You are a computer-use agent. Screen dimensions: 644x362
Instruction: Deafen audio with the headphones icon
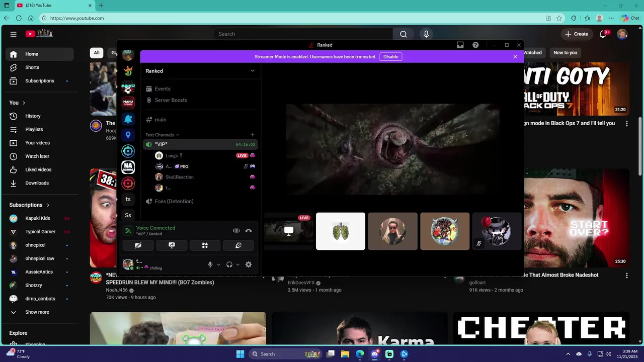point(229,264)
